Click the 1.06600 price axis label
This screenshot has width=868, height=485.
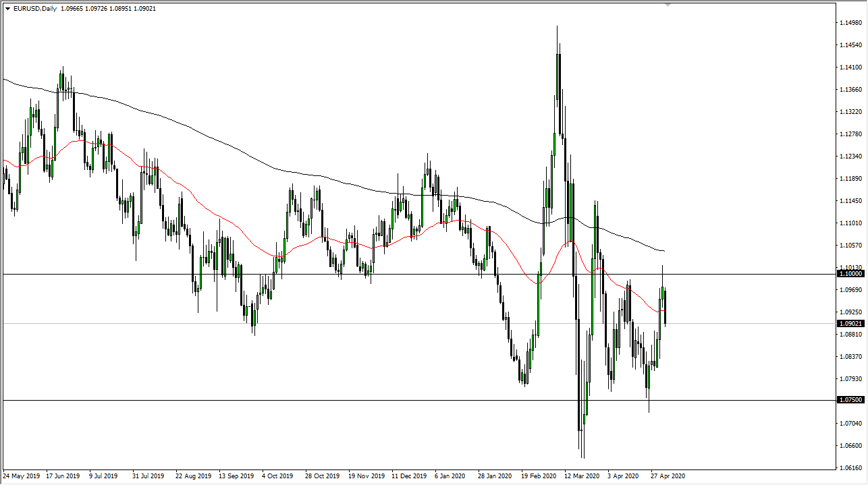(x=852, y=446)
